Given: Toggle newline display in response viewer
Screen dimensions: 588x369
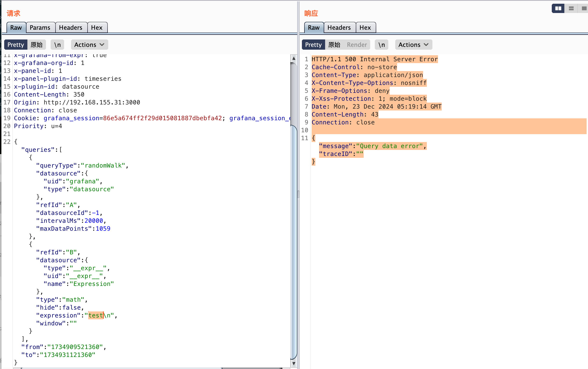Looking at the screenshot, I should (381, 45).
